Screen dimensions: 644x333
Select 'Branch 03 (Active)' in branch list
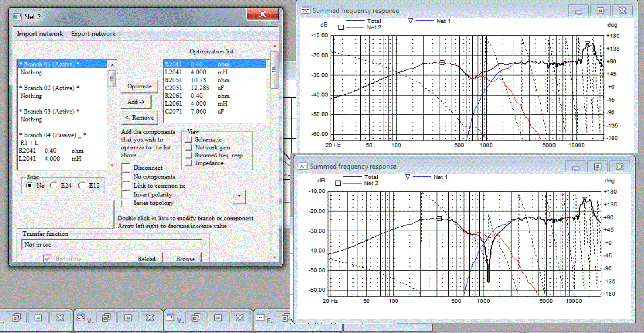(x=62, y=111)
